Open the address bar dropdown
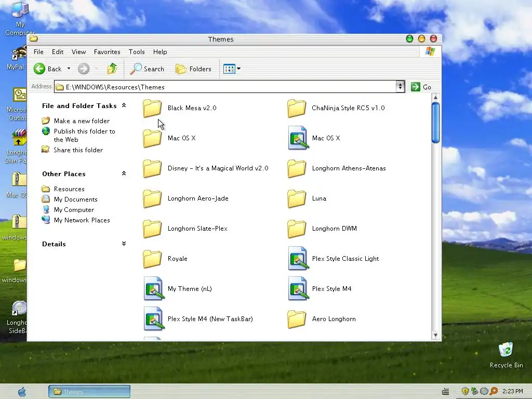Screen dimensions: 532x399 click(401, 87)
